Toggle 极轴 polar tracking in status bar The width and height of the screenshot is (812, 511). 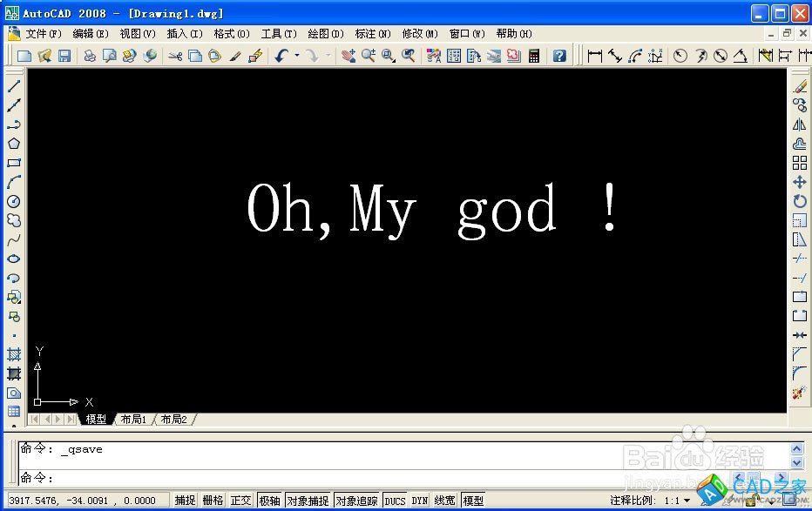pyautogui.click(x=269, y=501)
